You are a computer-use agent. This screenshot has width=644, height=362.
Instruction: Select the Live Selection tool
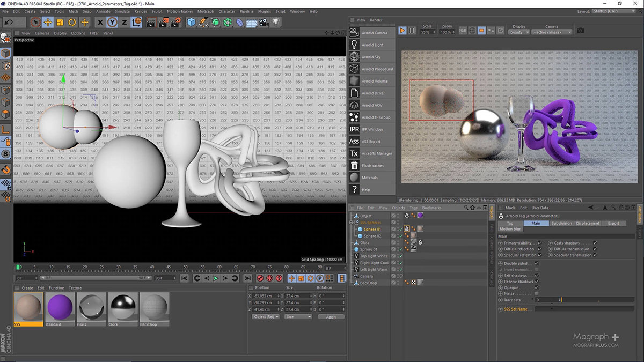pos(35,22)
